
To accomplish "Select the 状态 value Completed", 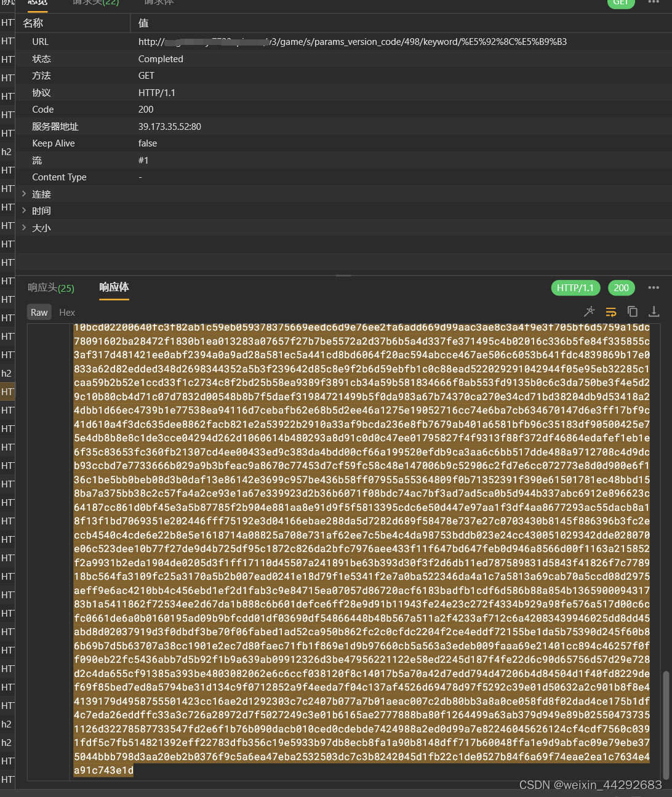I will click(161, 59).
